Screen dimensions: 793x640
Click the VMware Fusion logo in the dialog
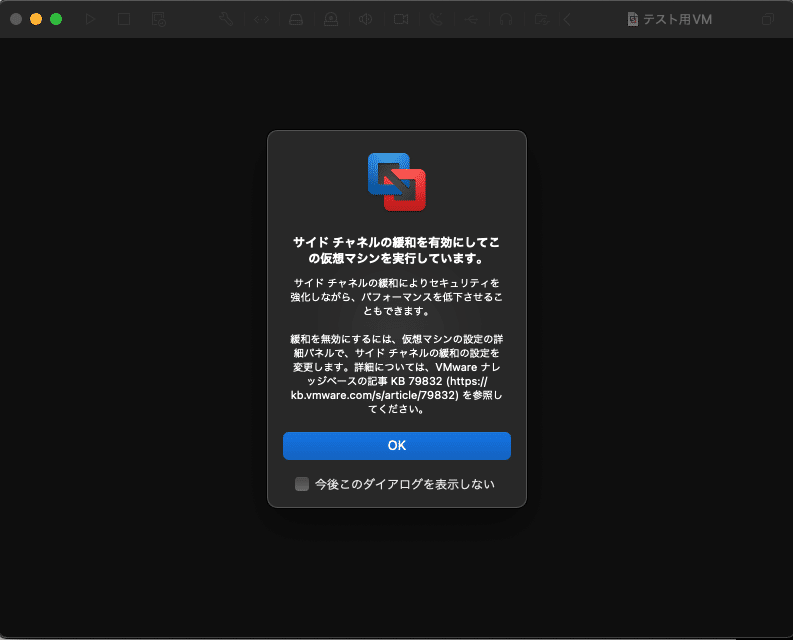click(397, 182)
